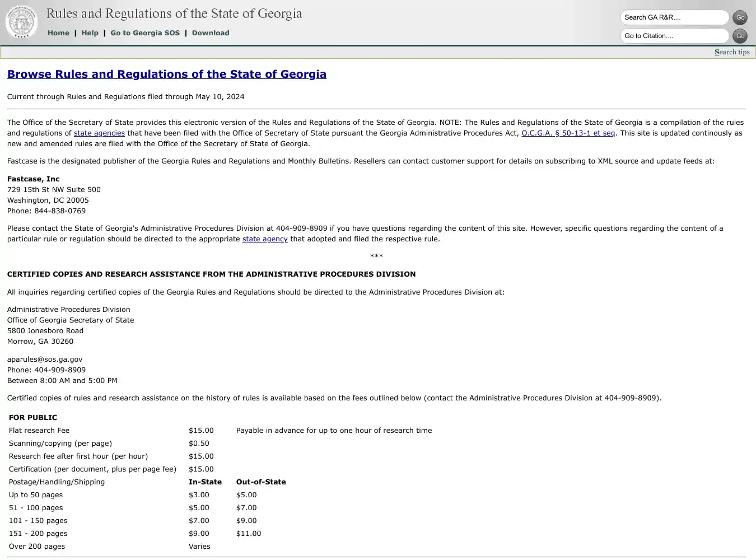Image resolution: width=756 pixels, height=560 pixels.
Task: Click the 151 - 200 pages row label
Action: 38,534
